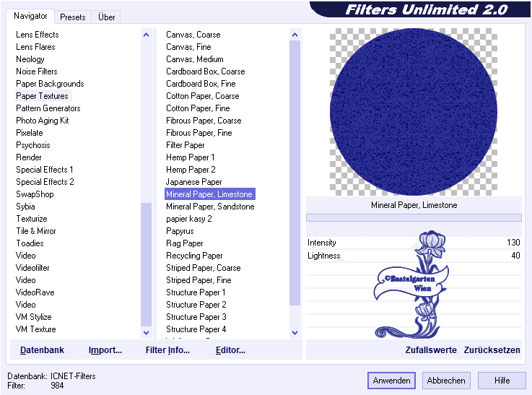This screenshot has width=532, height=395.
Task: Select Videofilter category
Action: pyautogui.click(x=32, y=268)
